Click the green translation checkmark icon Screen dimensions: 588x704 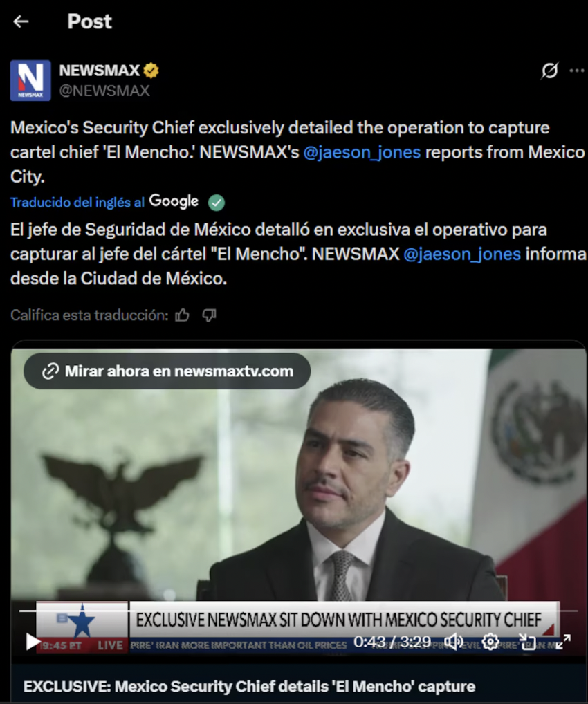click(x=216, y=203)
